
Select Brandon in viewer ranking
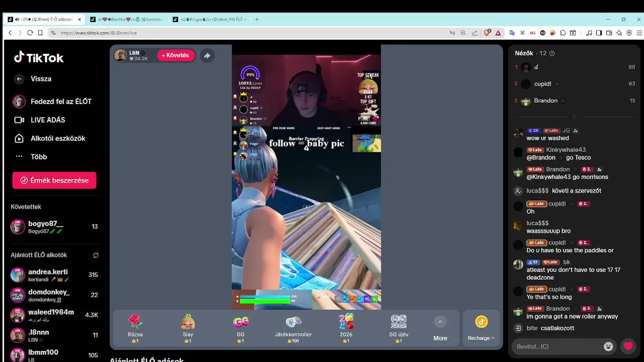coord(574,101)
